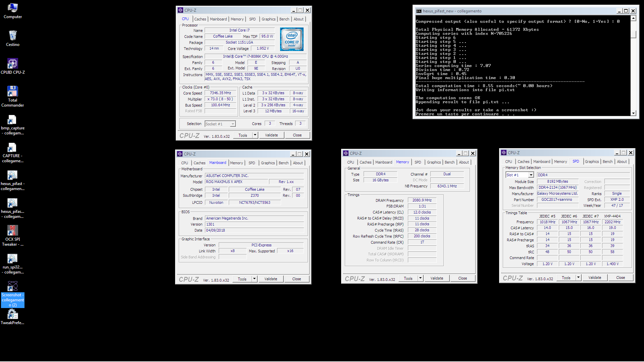This screenshot has height=362, width=644.
Task: Click Validate in the Memory CPU-Z window
Action: pyautogui.click(x=437, y=278)
